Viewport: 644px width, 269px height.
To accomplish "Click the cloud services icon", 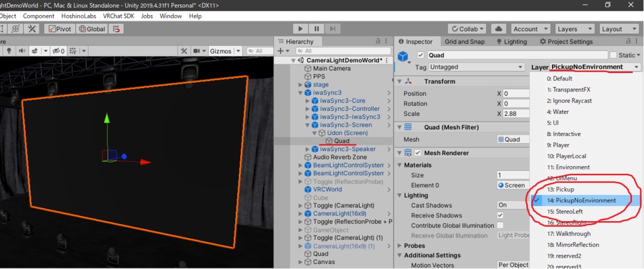I will coord(499,29).
